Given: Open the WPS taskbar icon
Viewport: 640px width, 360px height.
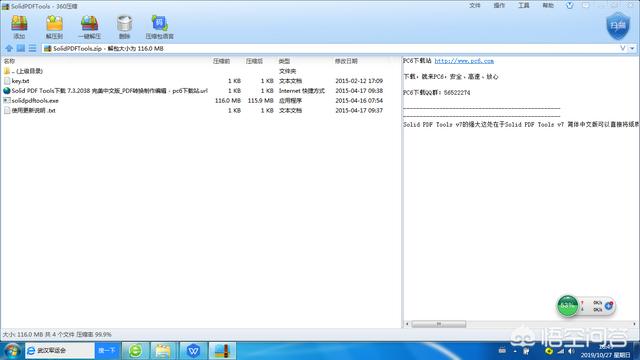Looking at the screenshot, I should coord(193,351).
